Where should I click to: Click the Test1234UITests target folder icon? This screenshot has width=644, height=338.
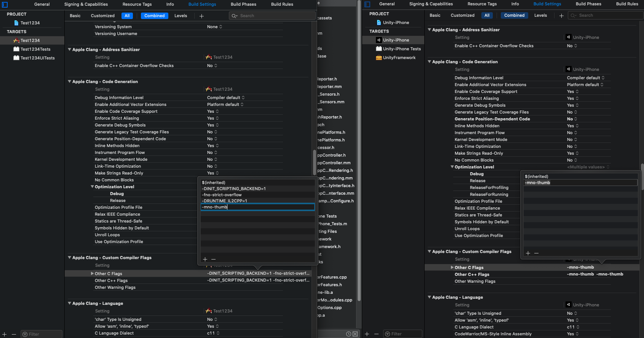point(16,58)
